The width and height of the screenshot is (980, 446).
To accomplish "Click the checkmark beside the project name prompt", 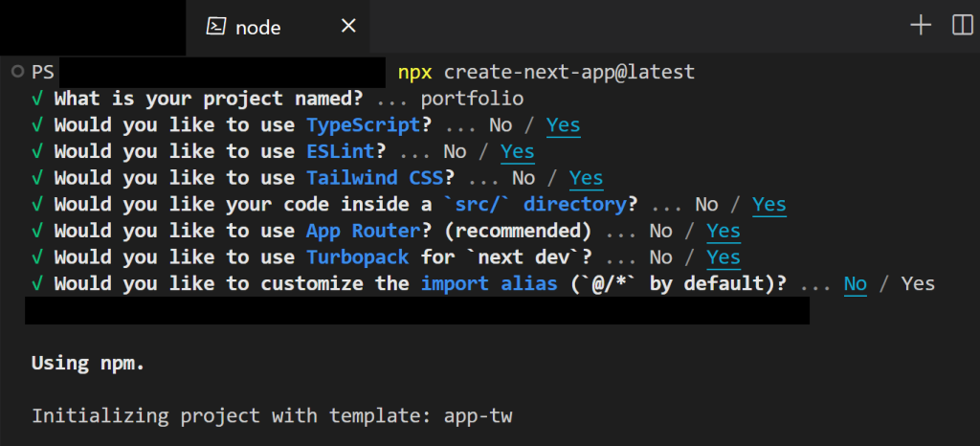I will click(x=37, y=99).
